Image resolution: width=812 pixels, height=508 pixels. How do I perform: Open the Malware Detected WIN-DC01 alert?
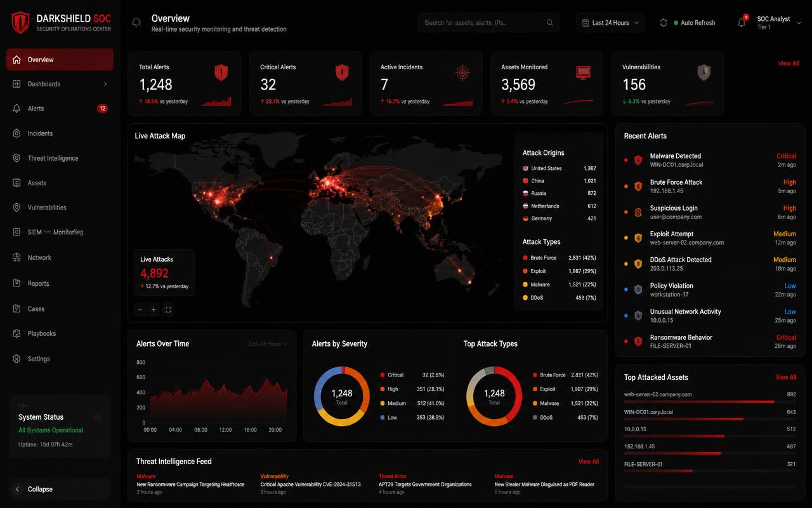point(710,160)
